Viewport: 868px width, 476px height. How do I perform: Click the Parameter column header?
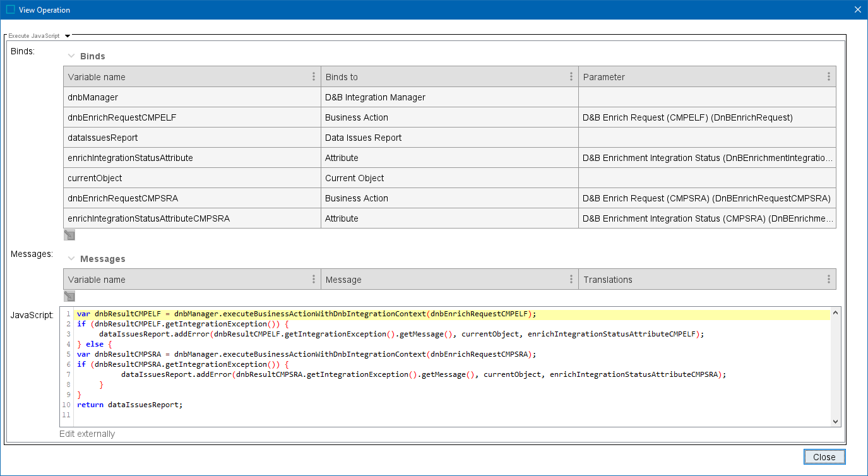pos(707,77)
